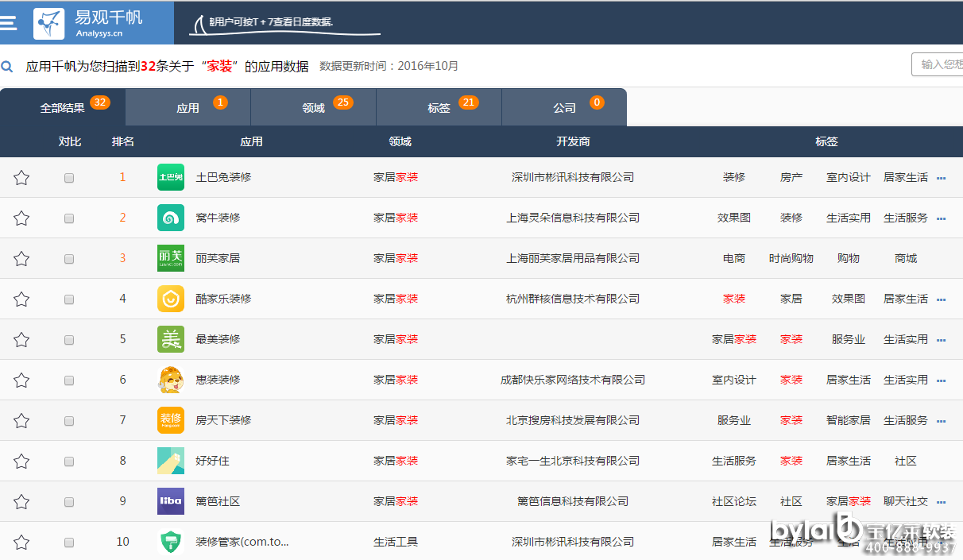
Task: Click the 篱笆社区 liba app icon
Action: coord(170,501)
